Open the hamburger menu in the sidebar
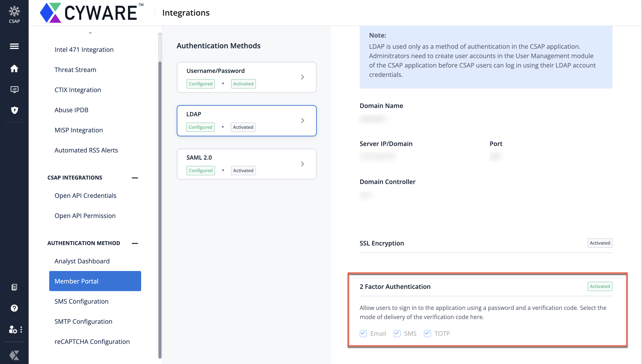Viewport: 642px width, 364px height. coord(14,46)
